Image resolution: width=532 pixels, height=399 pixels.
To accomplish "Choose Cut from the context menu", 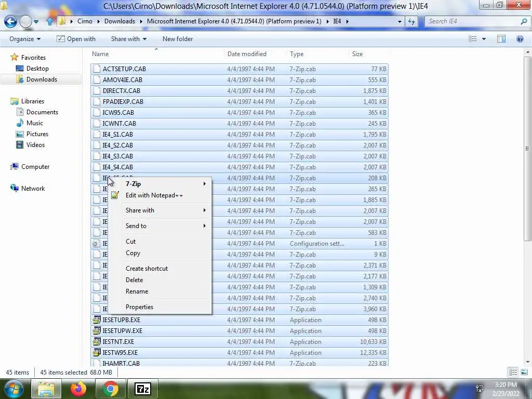I will click(160, 242).
